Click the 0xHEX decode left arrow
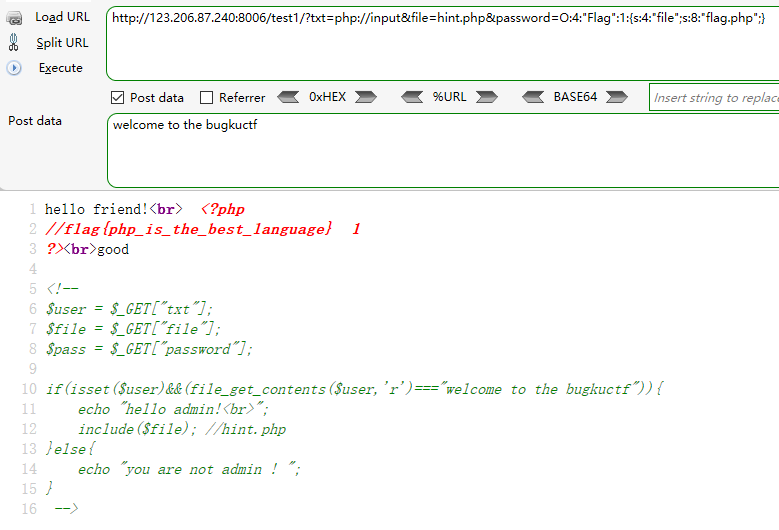This screenshot has width=779, height=530. (x=288, y=97)
